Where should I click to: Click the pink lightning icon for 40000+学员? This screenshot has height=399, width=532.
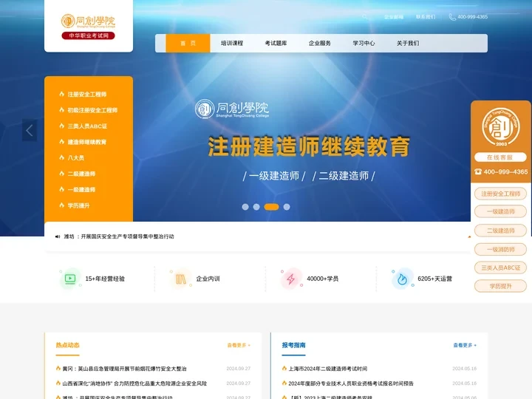[291, 279]
